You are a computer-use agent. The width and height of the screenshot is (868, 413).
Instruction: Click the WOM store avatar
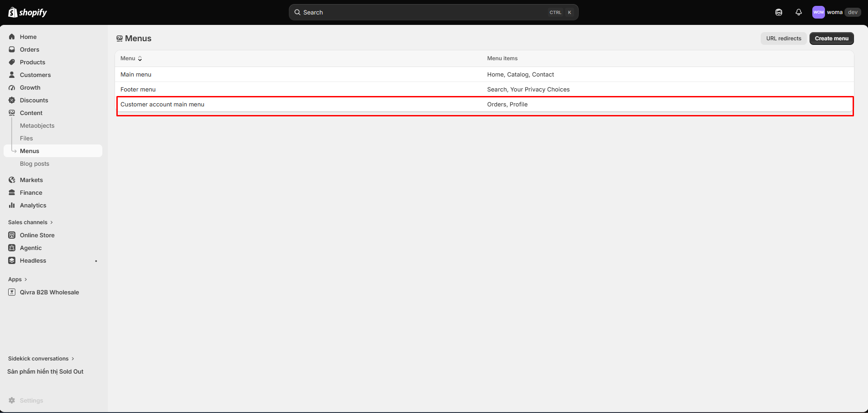point(818,12)
